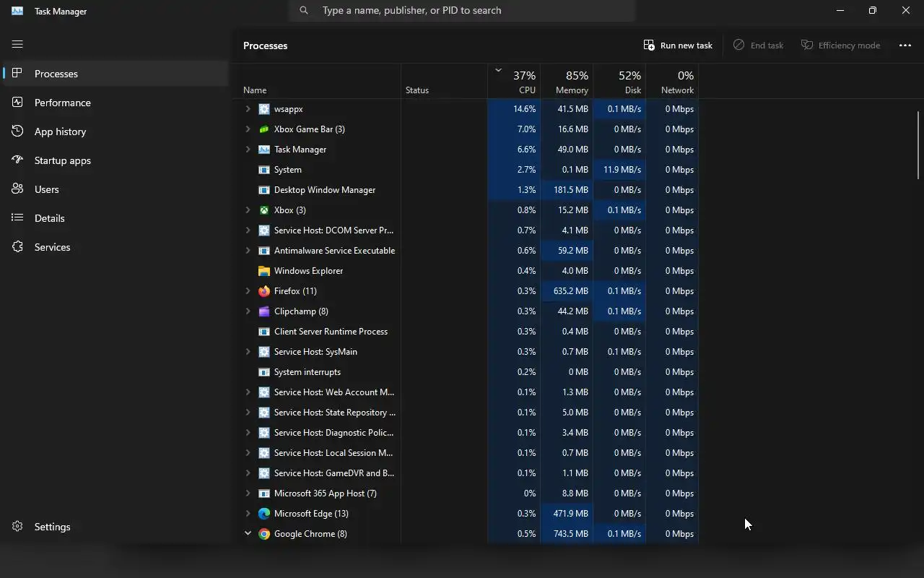Select Service Host: State Repository row

[x=466, y=413]
